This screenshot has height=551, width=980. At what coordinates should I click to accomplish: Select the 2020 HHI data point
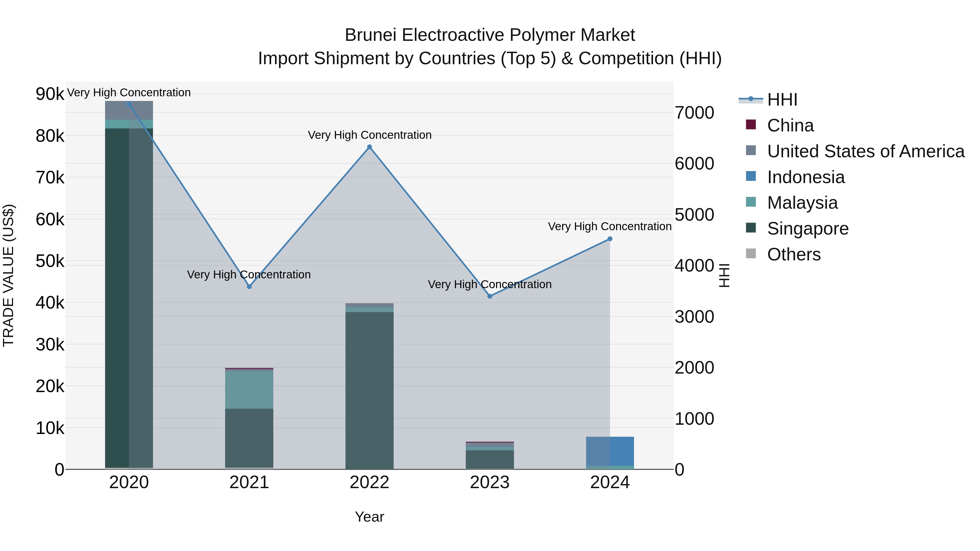click(x=129, y=104)
